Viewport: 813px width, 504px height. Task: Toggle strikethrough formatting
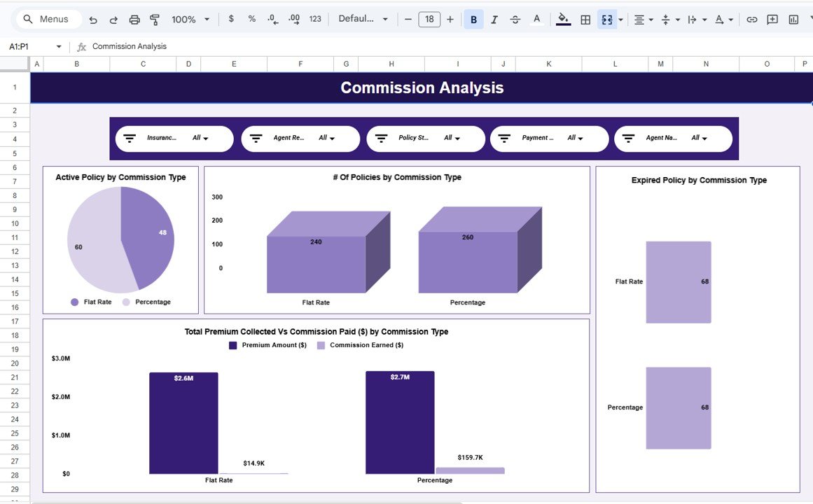515,19
